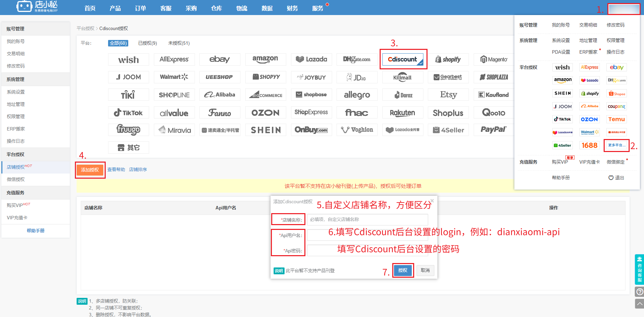This screenshot has height=317, width=644.
Task: Choose the Amazon platform tile in the grid
Action: [x=265, y=59]
